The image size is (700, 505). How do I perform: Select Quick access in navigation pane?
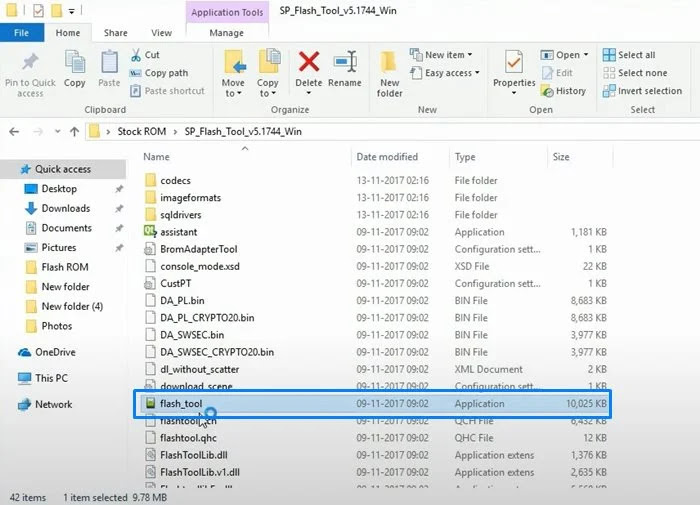(63, 169)
